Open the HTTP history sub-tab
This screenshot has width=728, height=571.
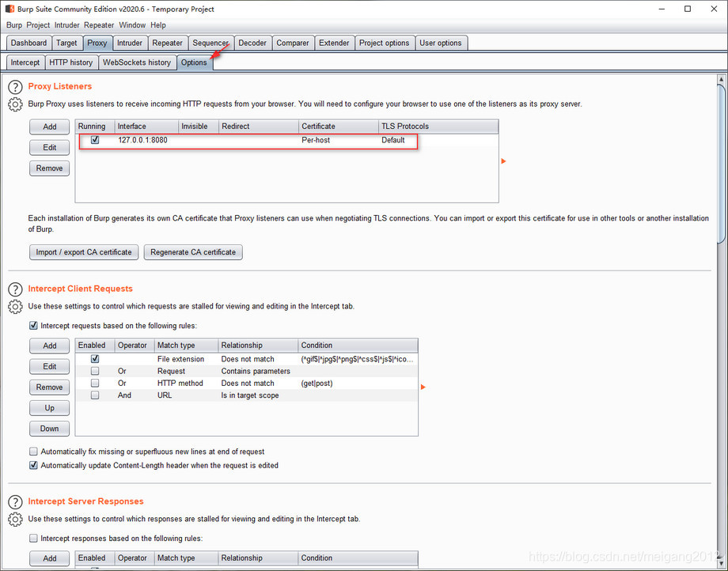click(x=71, y=62)
